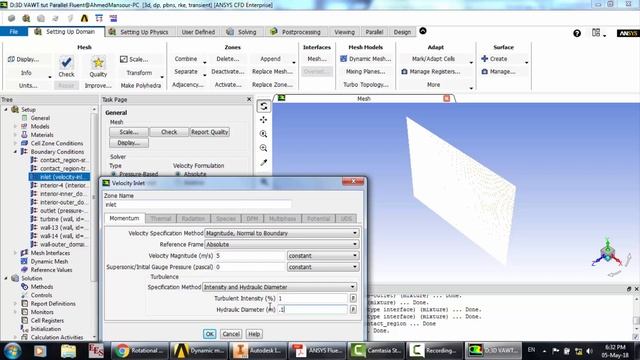Click the help question mark icon
This screenshot has height=360, width=640.
(577, 33)
